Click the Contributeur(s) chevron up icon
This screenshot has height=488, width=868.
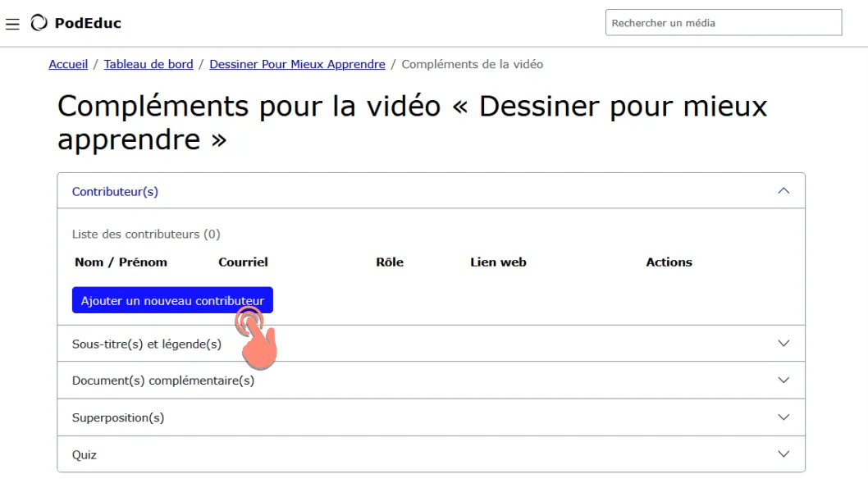click(x=783, y=191)
